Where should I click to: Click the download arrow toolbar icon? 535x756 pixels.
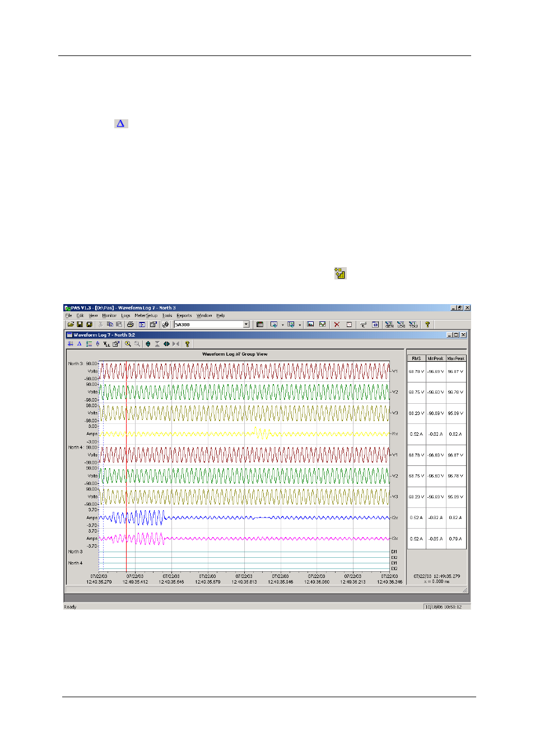[x=363, y=325]
